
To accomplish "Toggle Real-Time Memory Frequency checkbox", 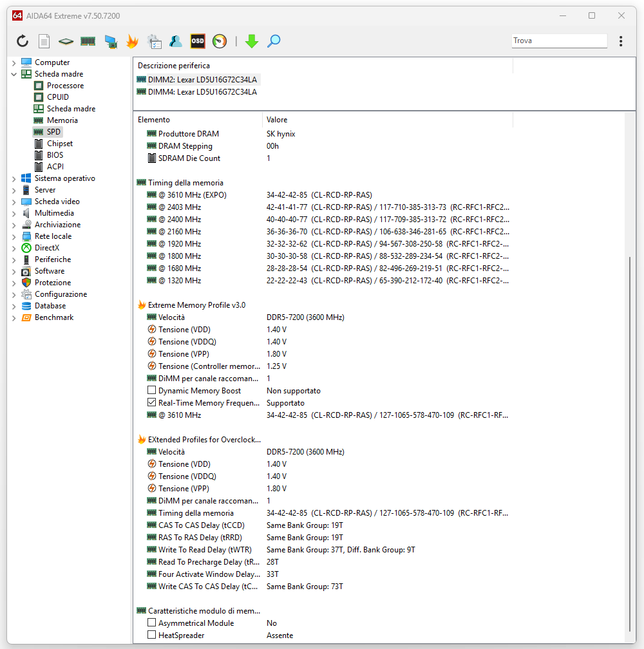I will pyautogui.click(x=152, y=402).
